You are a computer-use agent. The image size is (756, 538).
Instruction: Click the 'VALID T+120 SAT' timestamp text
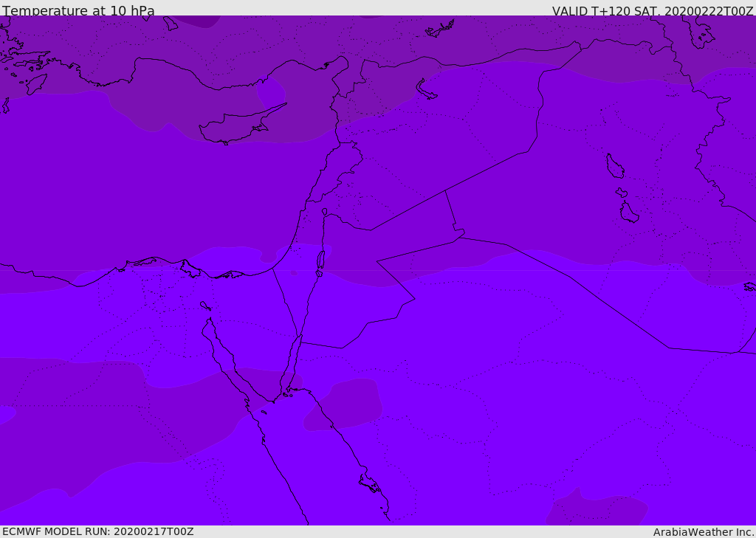click(653, 11)
